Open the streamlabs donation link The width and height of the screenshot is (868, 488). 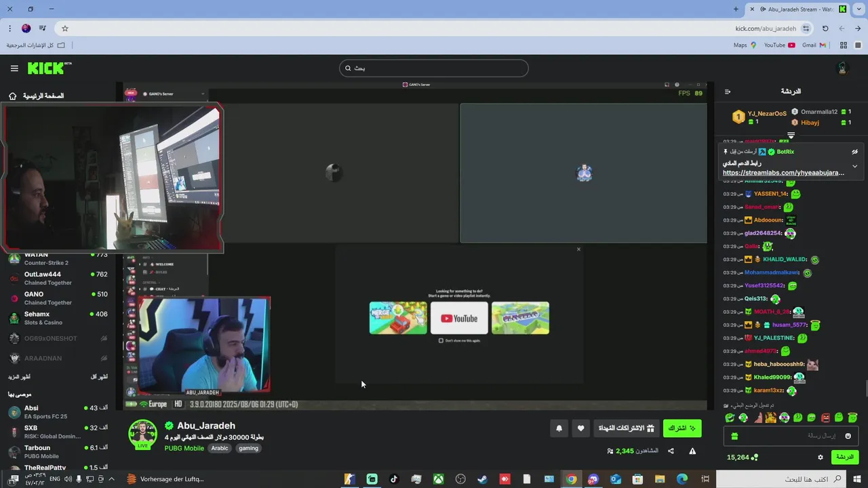(x=783, y=173)
